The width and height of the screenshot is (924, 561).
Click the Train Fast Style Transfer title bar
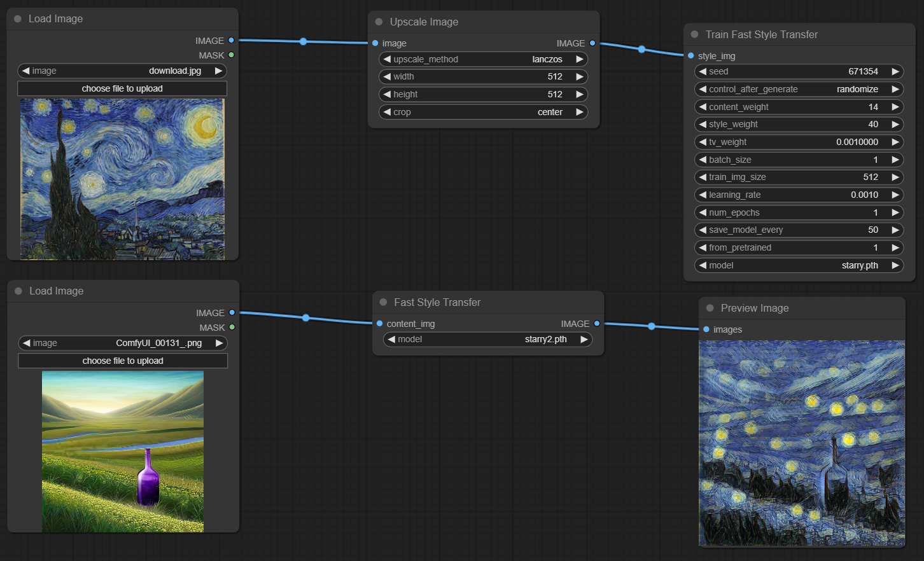point(799,34)
